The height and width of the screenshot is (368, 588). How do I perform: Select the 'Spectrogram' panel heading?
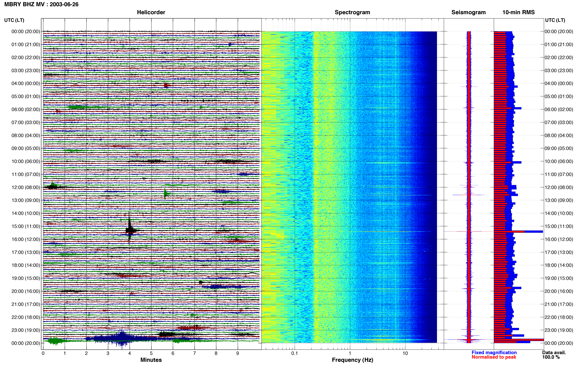352,12
